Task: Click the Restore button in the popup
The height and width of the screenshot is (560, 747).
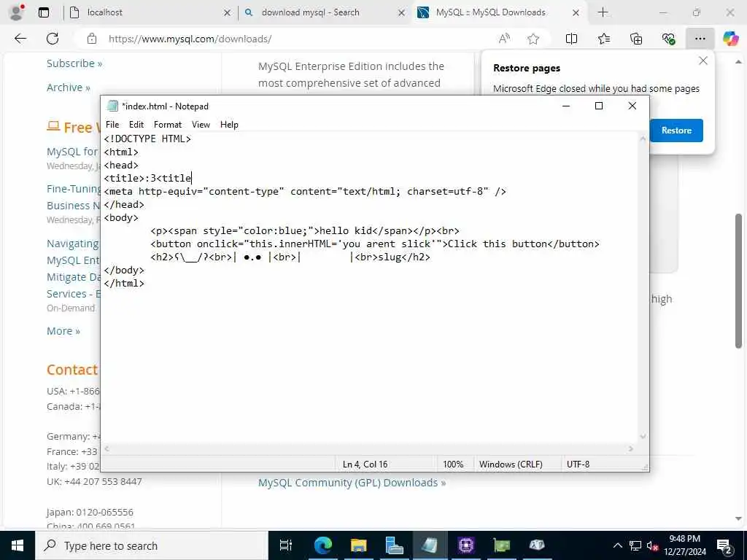Action: (x=676, y=130)
